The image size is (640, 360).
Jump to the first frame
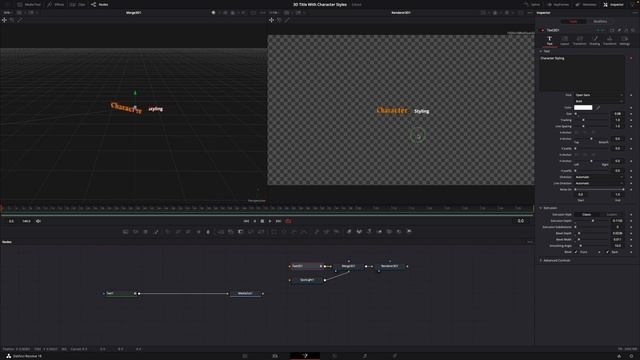coord(246,221)
